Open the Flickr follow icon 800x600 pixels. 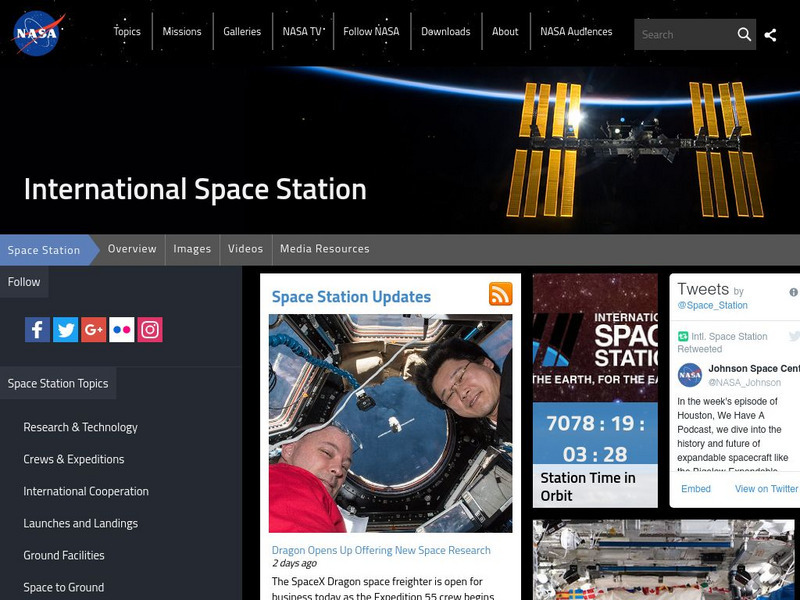[x=121, y=330]
